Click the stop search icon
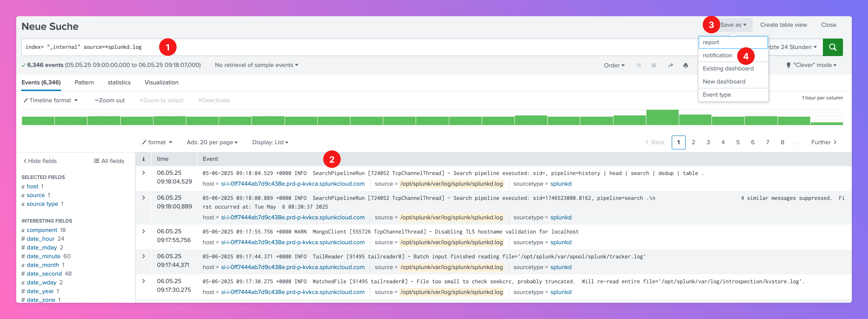This screenshot has height=319, width=868. (653, 65)
